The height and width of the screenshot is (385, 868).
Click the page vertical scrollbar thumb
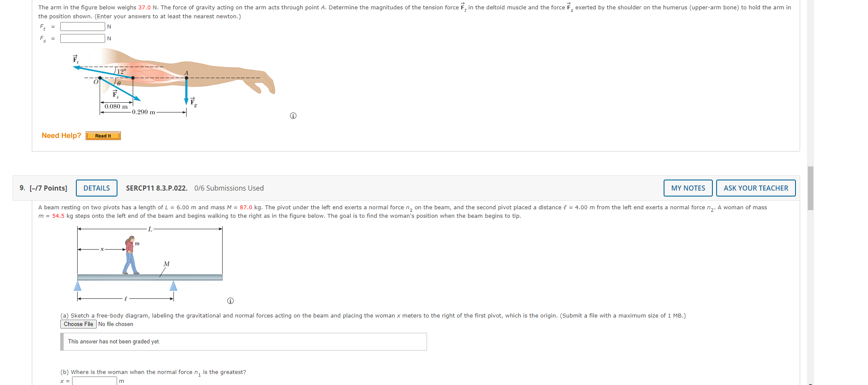810,188
